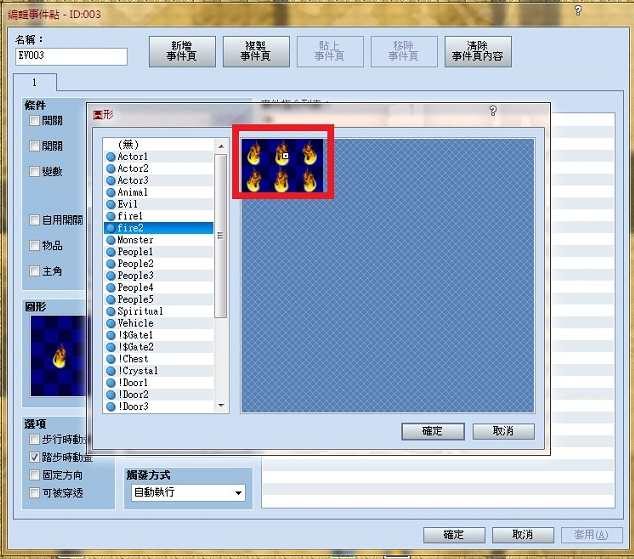Select !Door1 in the list
Viewport: 634px width, 559px height.
[158, 383]
